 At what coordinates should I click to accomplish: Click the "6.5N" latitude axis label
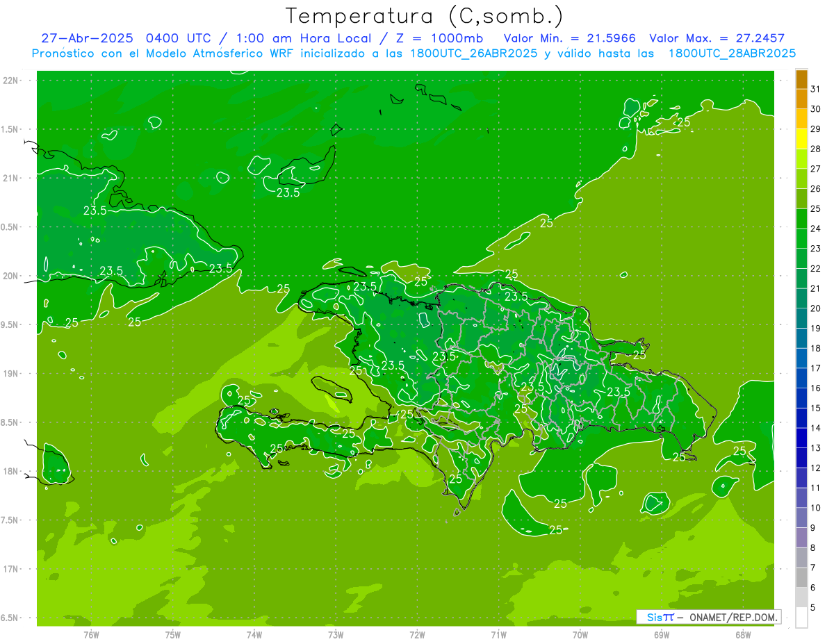[10, 618]
